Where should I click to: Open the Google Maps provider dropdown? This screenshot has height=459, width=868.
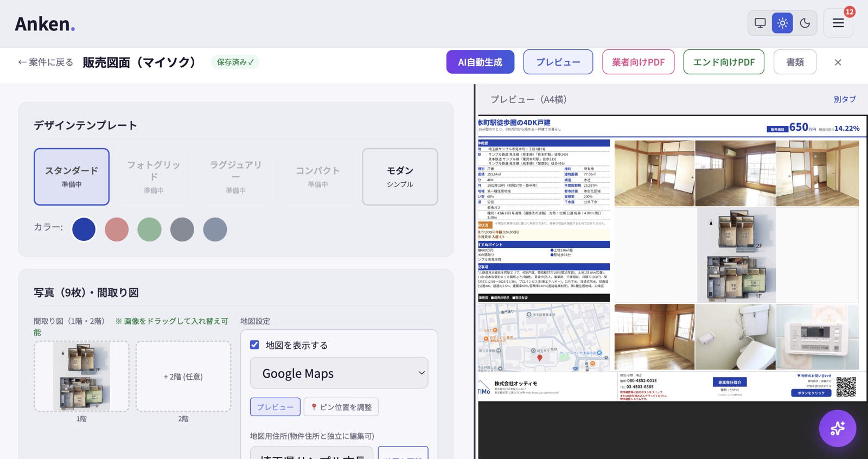[339, 373]
